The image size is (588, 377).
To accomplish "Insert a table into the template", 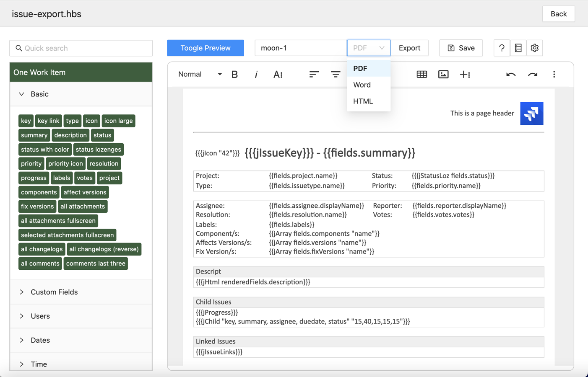I will pos(421,75).
